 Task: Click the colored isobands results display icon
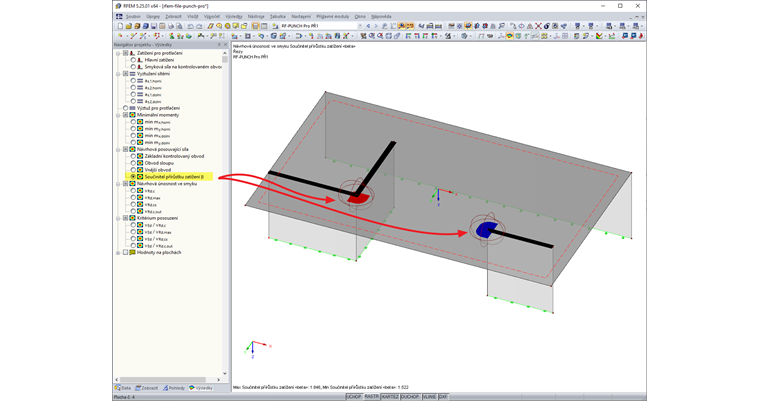[509, 36]
